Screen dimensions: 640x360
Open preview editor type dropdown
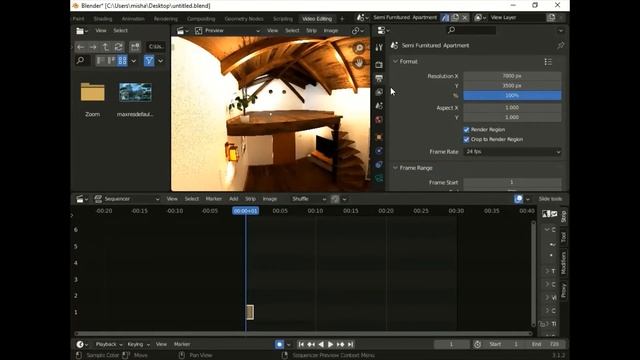click(182, 31)
